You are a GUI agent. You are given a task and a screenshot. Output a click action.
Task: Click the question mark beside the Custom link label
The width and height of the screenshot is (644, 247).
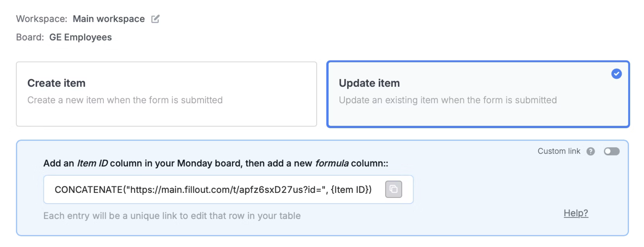[x=591, y=151]
